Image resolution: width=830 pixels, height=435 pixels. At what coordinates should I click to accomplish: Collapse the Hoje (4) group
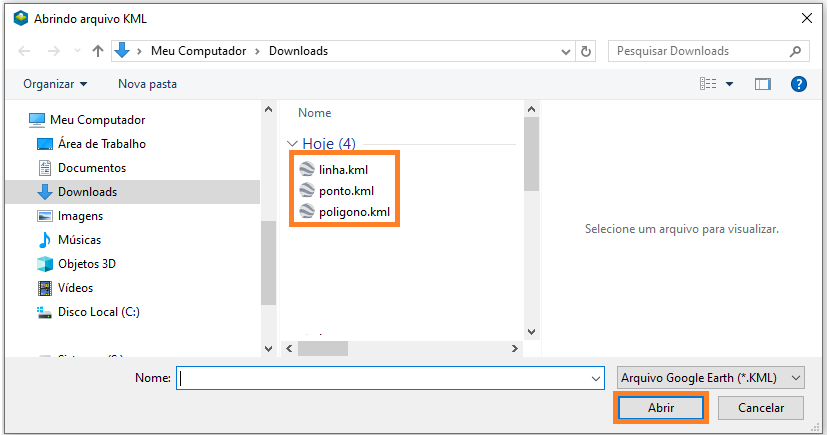[293, 144]
